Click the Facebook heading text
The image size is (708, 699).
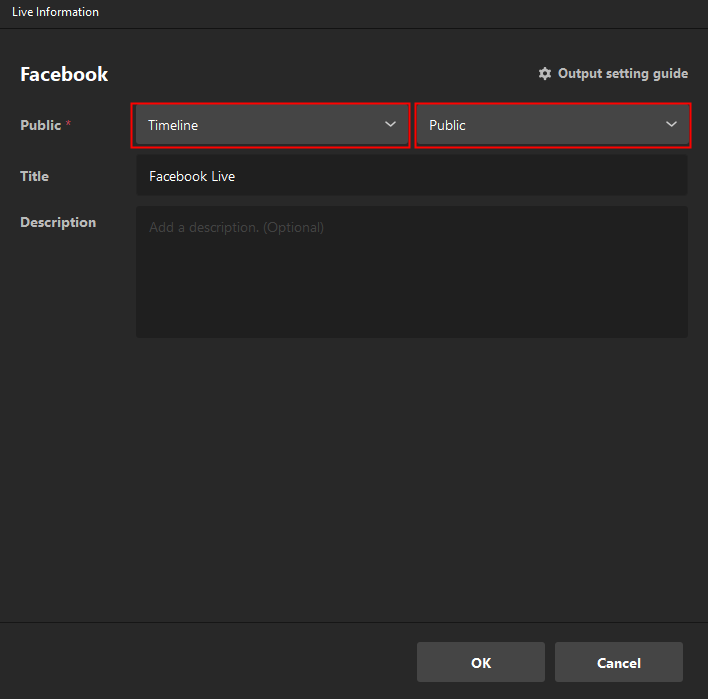64,75
